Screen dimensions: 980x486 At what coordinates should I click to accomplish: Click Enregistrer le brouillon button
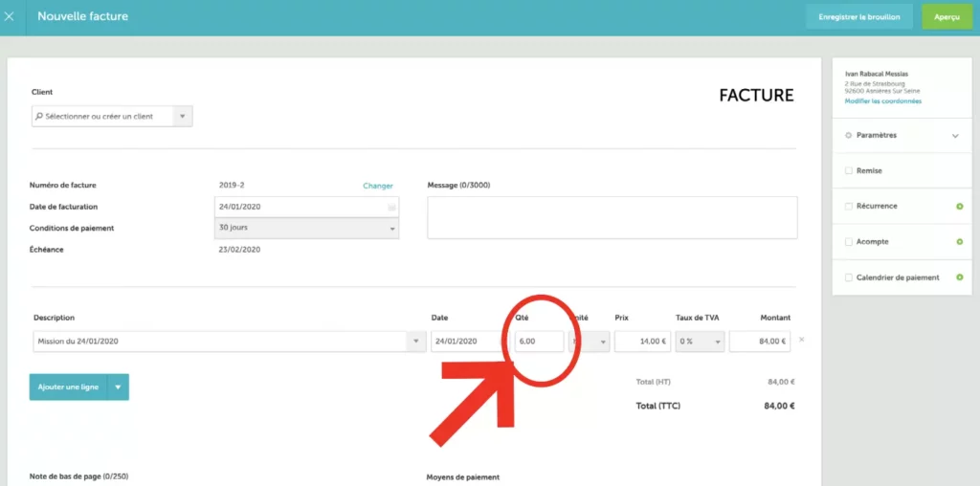859,17
